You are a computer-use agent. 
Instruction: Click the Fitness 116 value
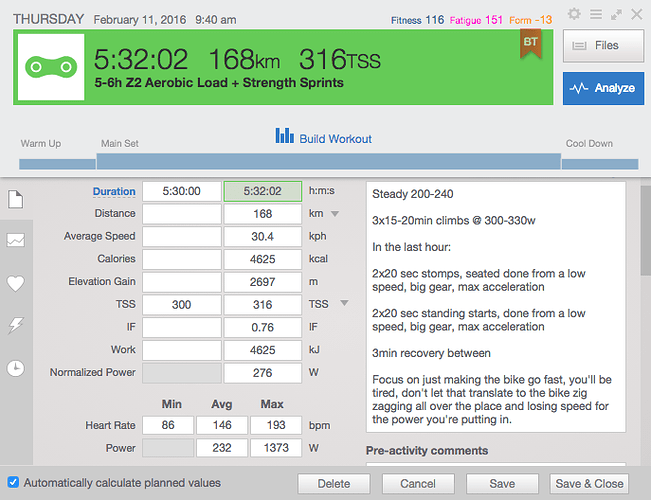[418, 20]
